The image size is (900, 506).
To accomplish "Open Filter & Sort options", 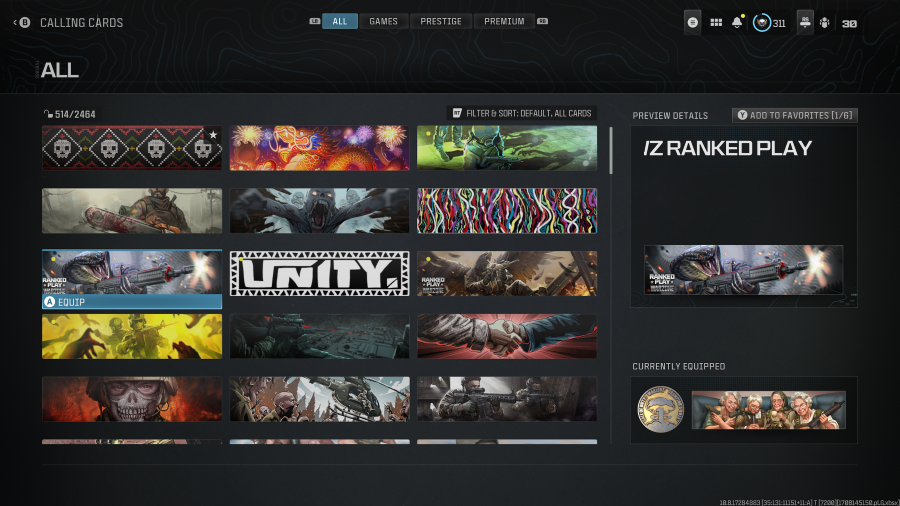I will pos(522,113).
